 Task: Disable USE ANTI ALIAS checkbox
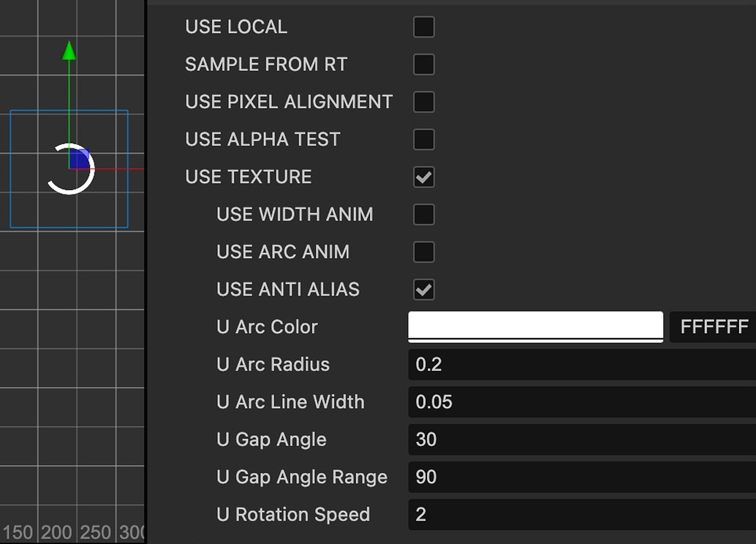click(424, 290)
